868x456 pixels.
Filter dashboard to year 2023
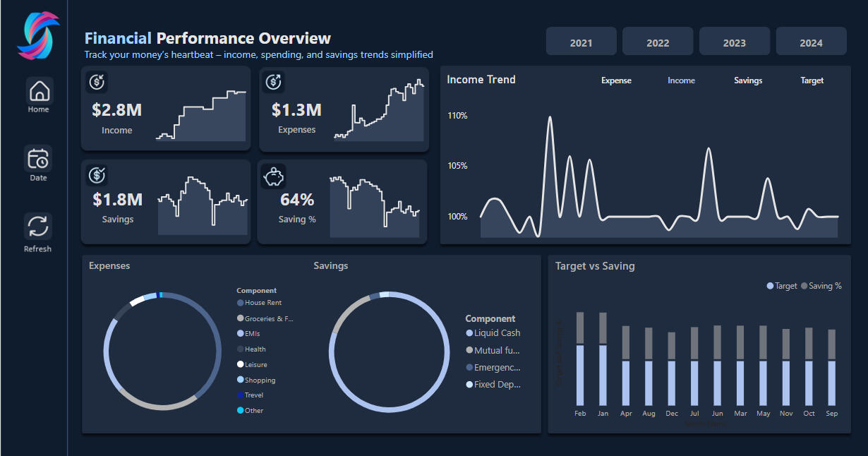[x=734, y=42]
